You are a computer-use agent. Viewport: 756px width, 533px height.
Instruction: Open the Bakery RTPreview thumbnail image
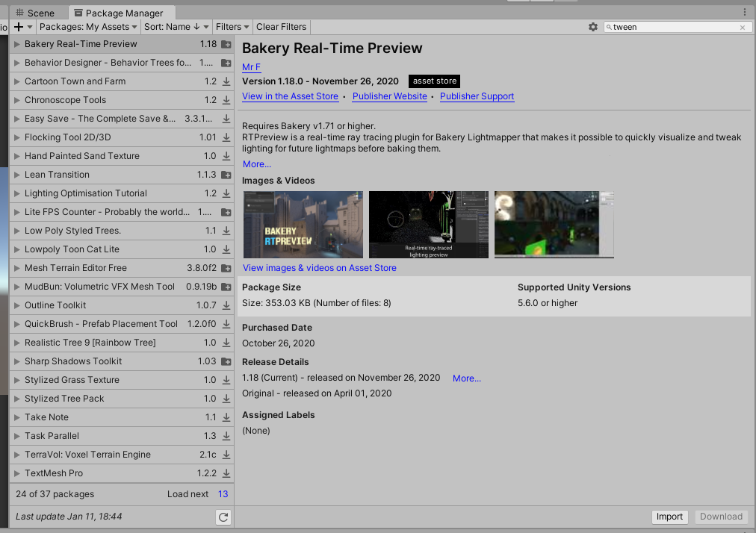[x=303, y=225]
